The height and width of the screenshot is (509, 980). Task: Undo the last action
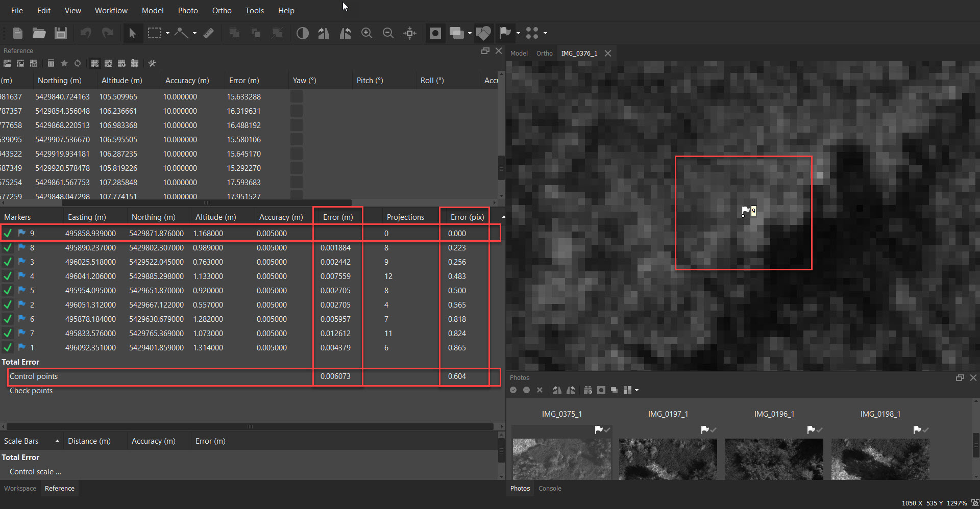coord(85,33)
